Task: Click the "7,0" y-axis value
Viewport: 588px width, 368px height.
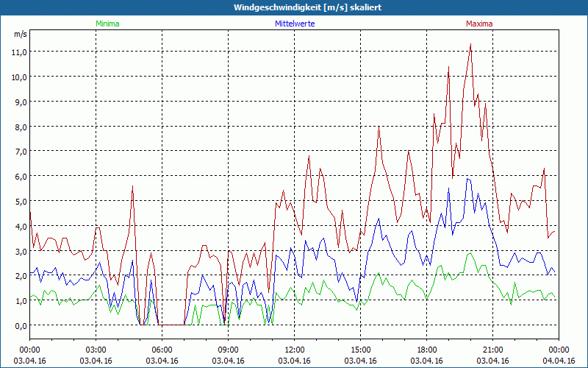Action: pos(21,152)
